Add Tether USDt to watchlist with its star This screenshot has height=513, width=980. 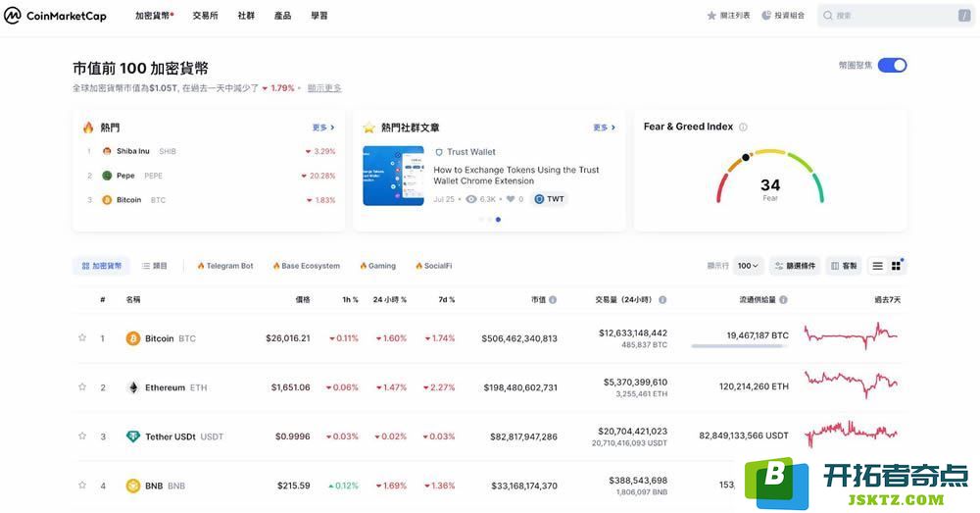coord(82,436)
